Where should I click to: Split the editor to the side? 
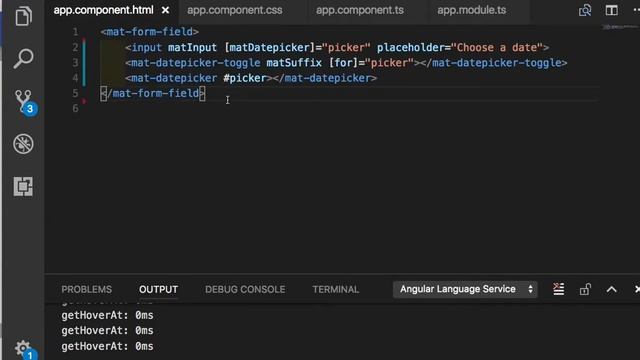pos(611,10)
